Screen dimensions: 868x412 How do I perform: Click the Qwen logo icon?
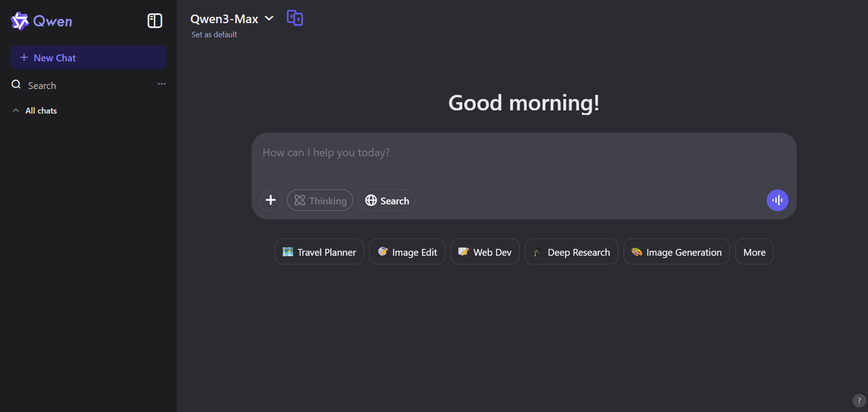19,20
